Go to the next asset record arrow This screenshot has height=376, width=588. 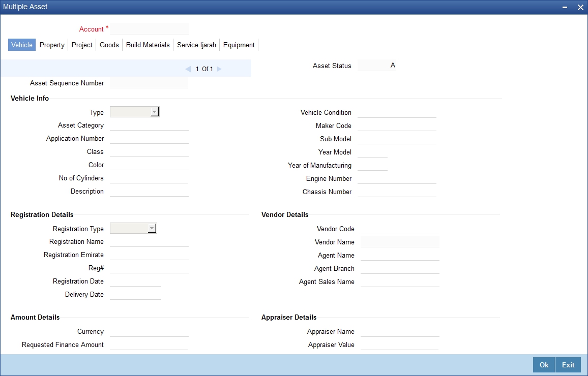point(219,69)
